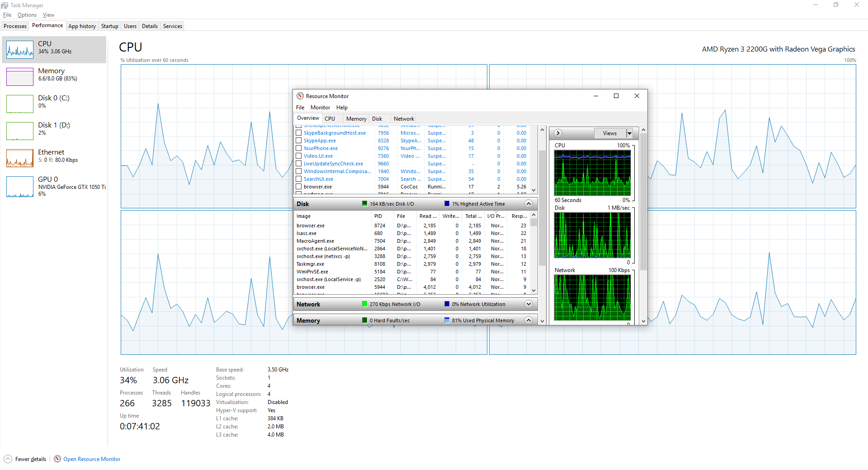The width and height of the screenshot is (868, 470).
Task: Open the Disk 0 (C:) performance view
Action: click(x=54, y=104)
